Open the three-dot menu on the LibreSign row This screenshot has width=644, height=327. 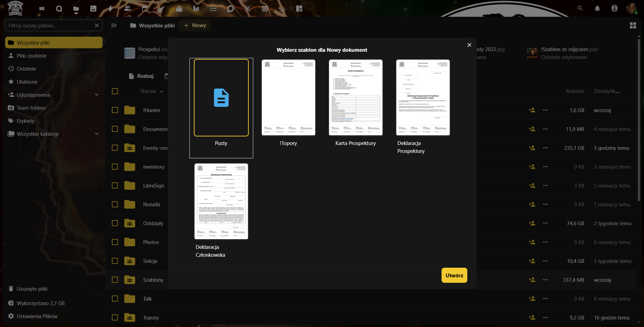[546, 186]
